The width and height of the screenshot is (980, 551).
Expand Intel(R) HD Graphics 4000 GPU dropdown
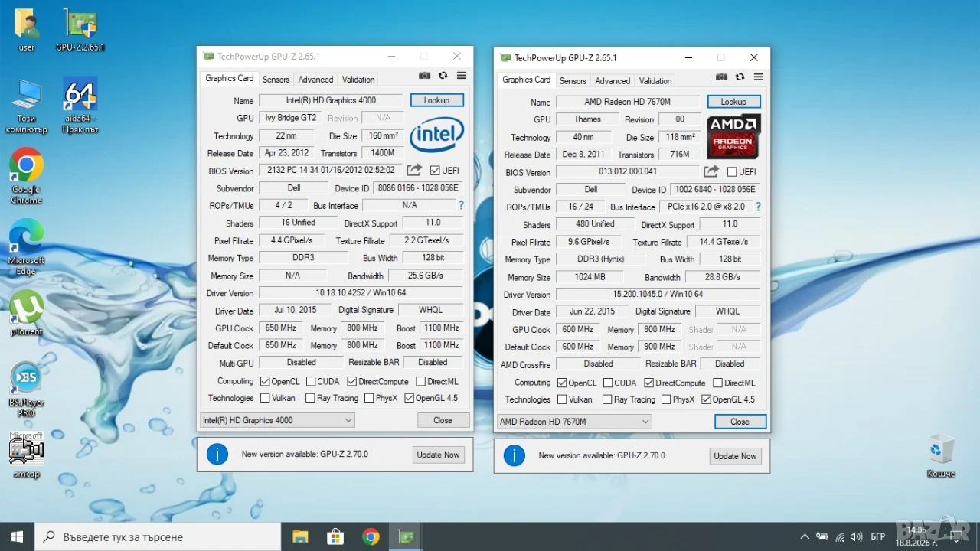point(277,420)
